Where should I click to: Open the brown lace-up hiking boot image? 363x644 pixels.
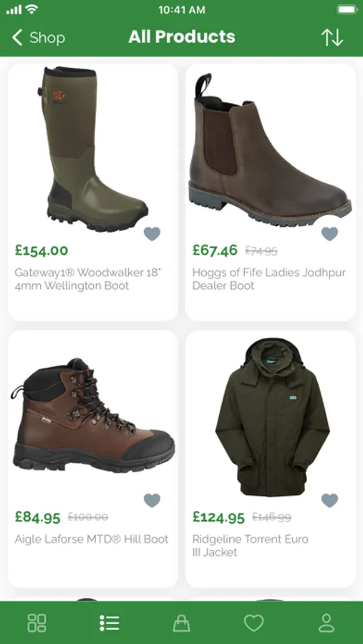pyautogui.click(x=92, y=415)
